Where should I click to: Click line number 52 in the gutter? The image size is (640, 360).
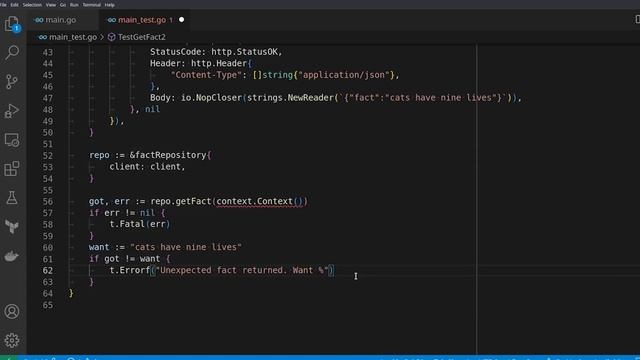(48, 156)
